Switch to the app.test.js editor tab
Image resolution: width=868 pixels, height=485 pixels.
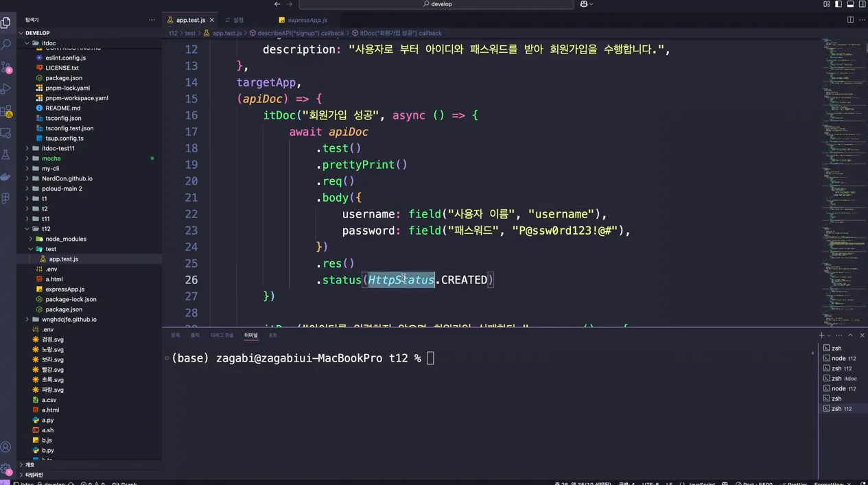pyautogui.click(x=190, y=20)
